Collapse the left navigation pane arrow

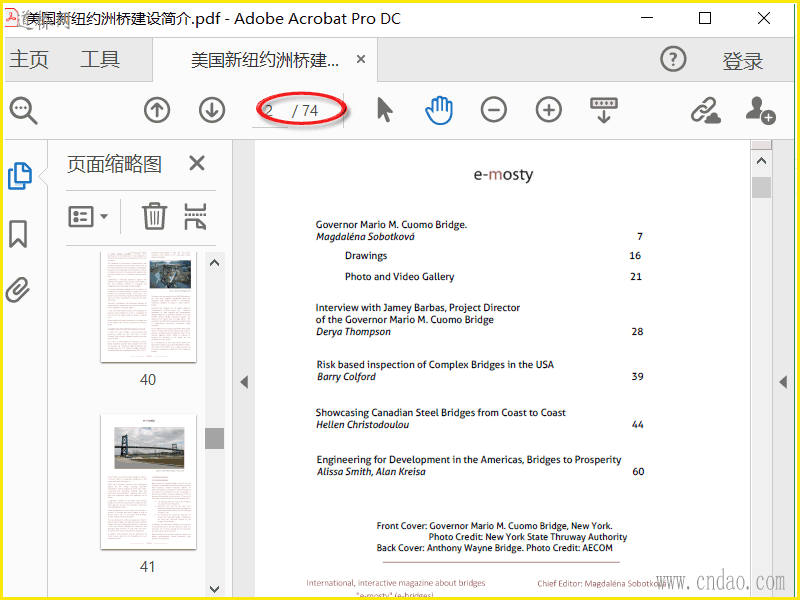pyautogui.click(x=244, y=382)
